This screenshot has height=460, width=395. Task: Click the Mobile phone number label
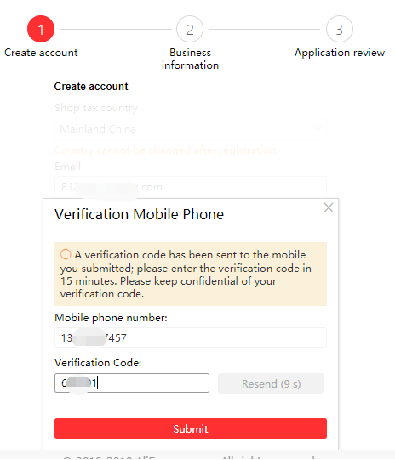click(111, 318)
